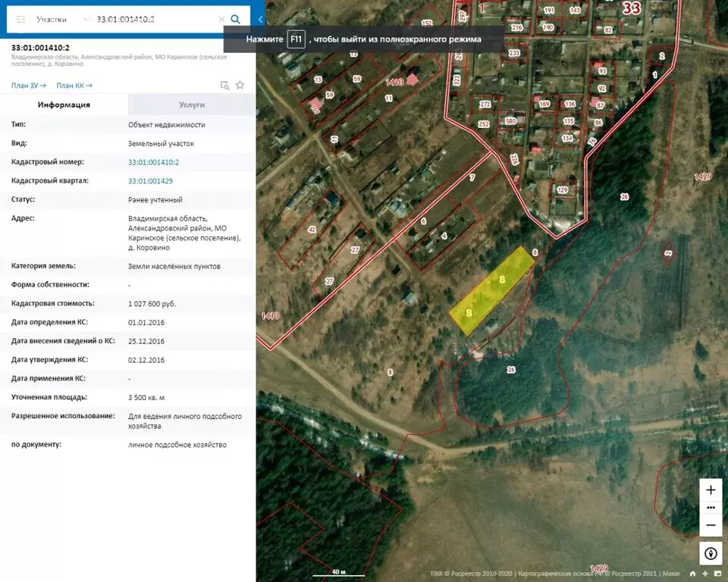Add parcel to favorites with star icon

(x=240, y=85)
